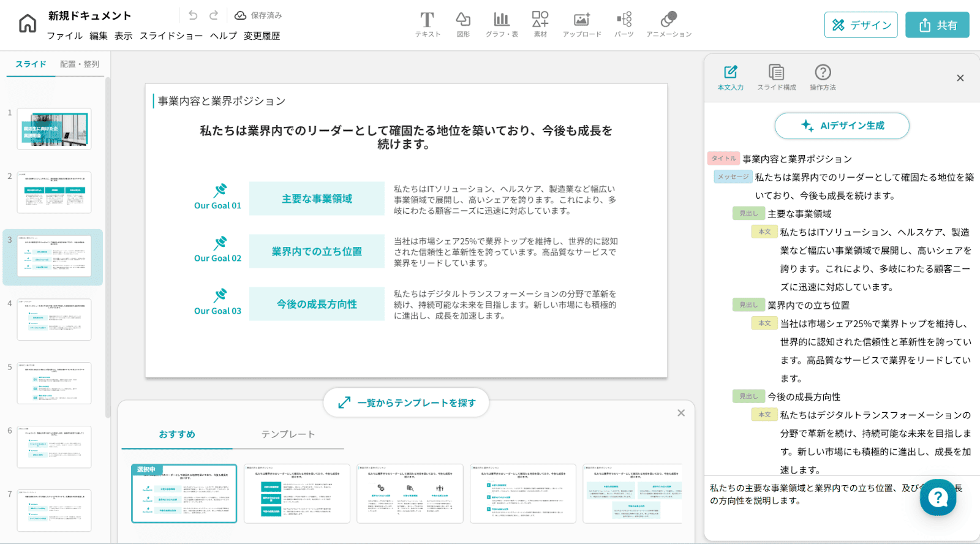Open the ファイル menu

coord(65,36)
